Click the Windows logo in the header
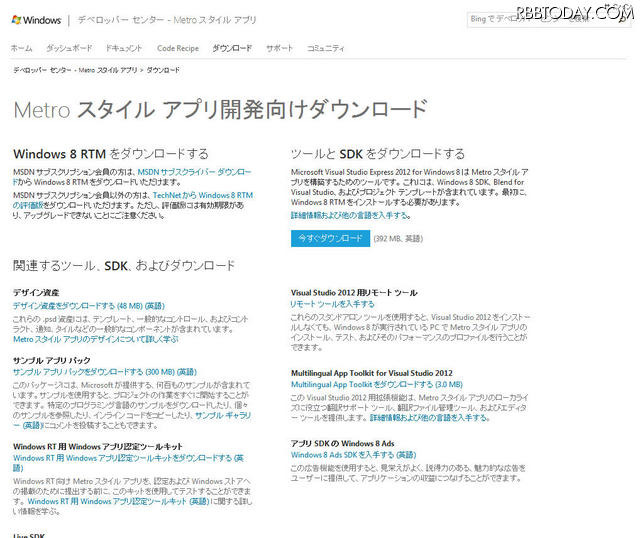Image resolution: width=640 pixels, height=538 pixels. [36, 20]
